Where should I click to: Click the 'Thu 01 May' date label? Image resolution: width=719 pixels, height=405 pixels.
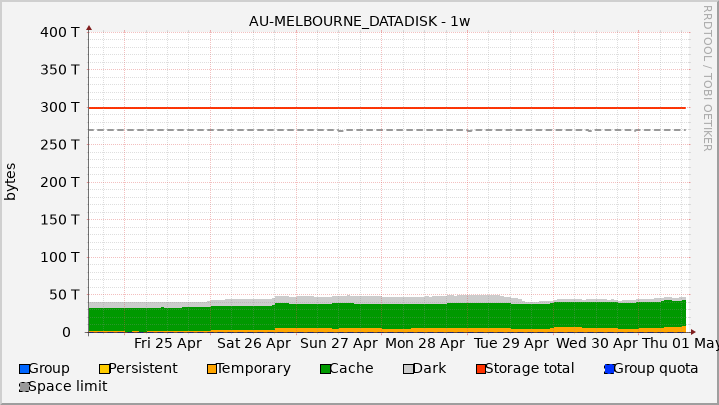tap(680, 344)
